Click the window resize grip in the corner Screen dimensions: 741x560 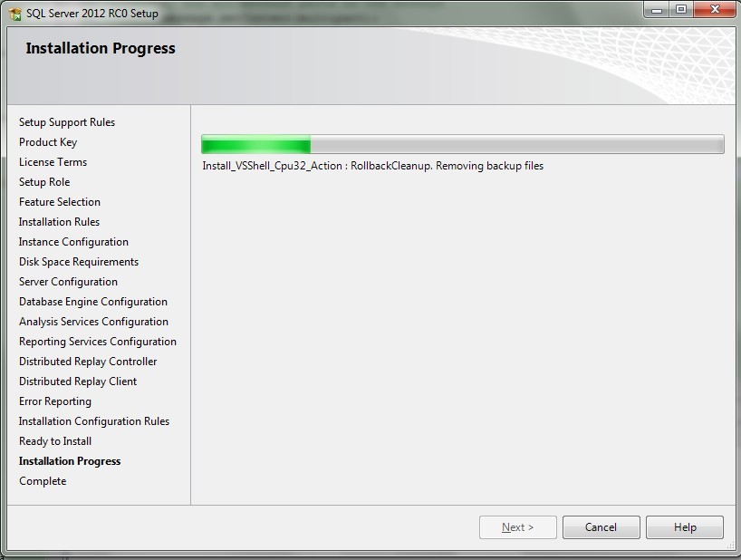pos(730,545)
